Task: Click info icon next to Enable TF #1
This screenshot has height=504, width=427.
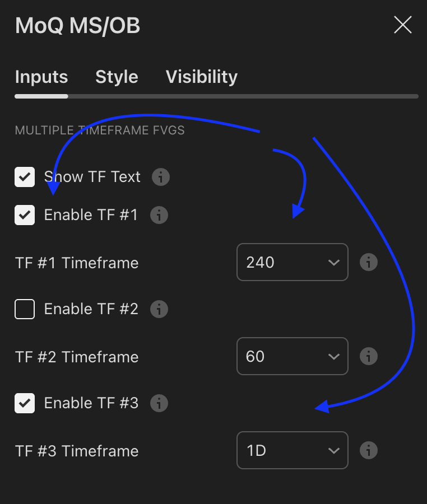Action: coord(159,215)
